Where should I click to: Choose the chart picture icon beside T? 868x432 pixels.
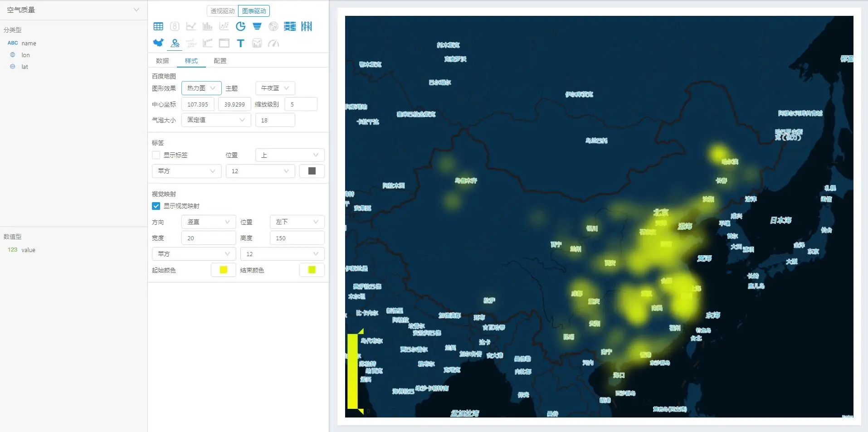pyautogui.click(x=257, y=43)
